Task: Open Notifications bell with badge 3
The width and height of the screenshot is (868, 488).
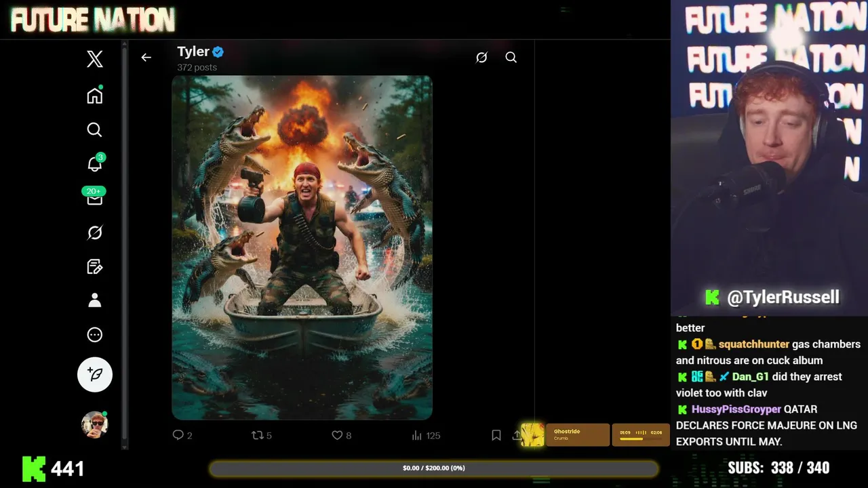Action: (x=95, y=163)
